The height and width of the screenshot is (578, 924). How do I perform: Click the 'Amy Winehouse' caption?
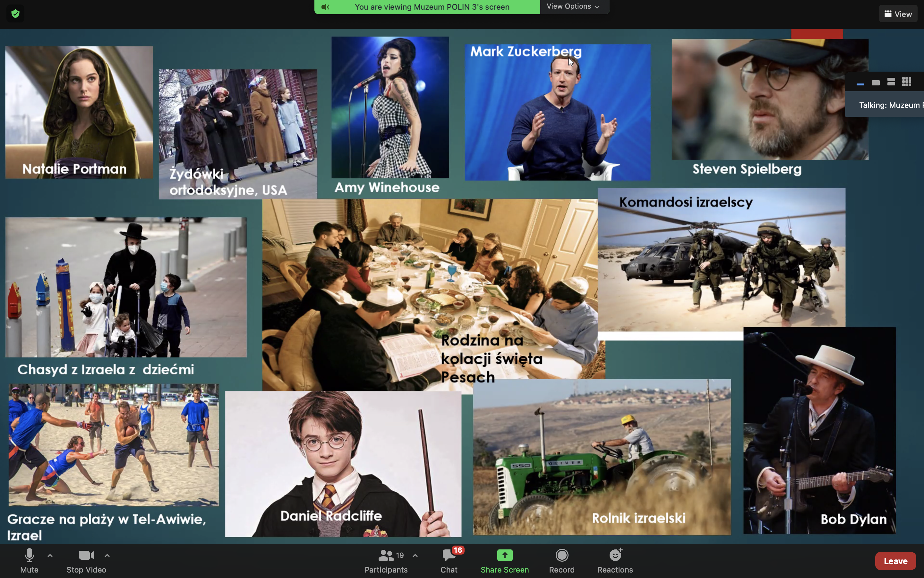tap(387, 188)
